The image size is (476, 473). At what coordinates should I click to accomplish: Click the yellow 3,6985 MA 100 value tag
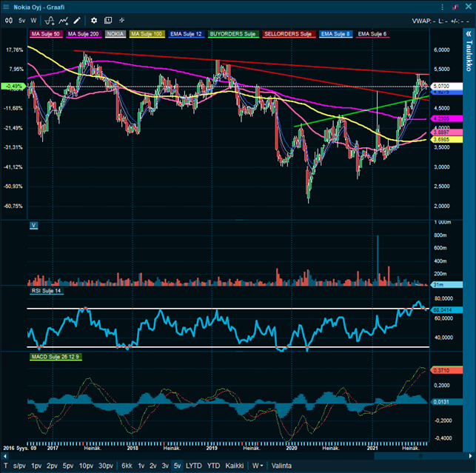tap(447, 139)
